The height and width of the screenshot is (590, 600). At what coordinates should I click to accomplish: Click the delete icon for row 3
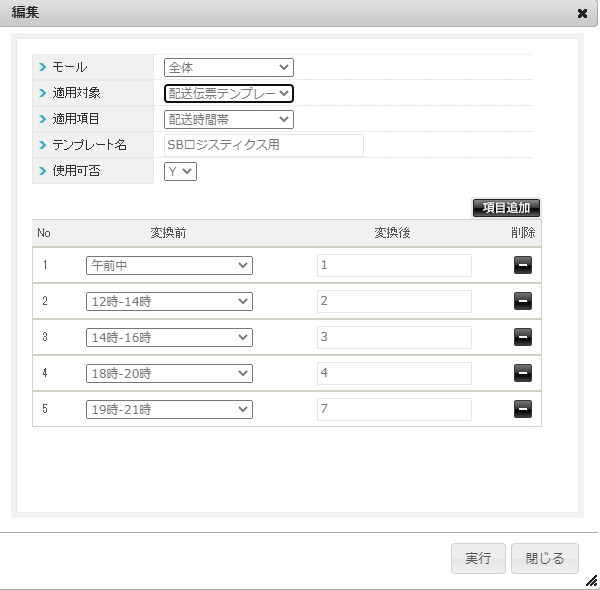pos(522,337)
